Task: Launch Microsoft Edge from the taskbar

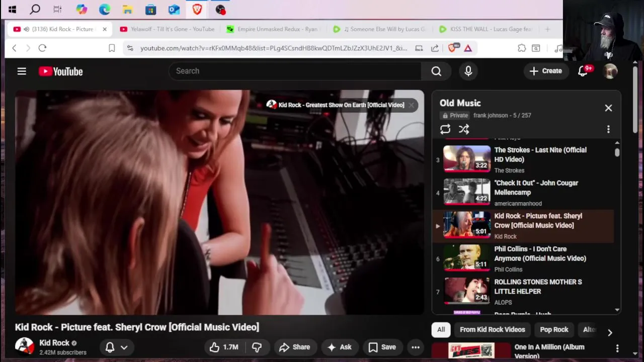Action: pos(104,9)
